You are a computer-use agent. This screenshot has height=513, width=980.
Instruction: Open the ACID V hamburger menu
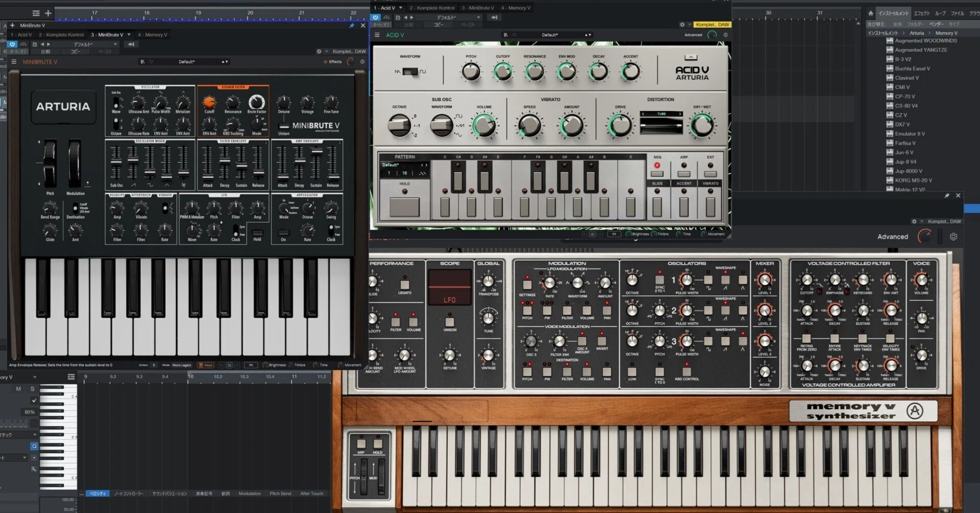(x=377, y=35)
